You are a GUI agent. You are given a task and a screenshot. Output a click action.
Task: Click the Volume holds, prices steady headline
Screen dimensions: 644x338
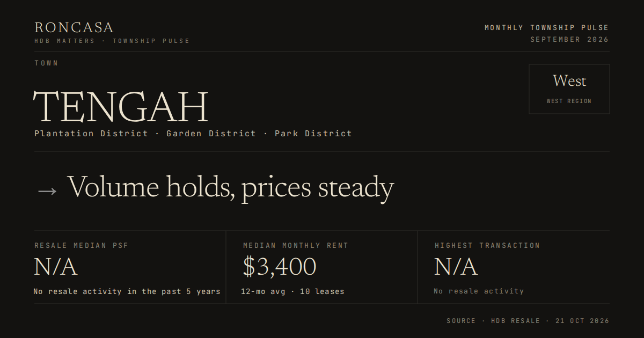click(231, 188)
